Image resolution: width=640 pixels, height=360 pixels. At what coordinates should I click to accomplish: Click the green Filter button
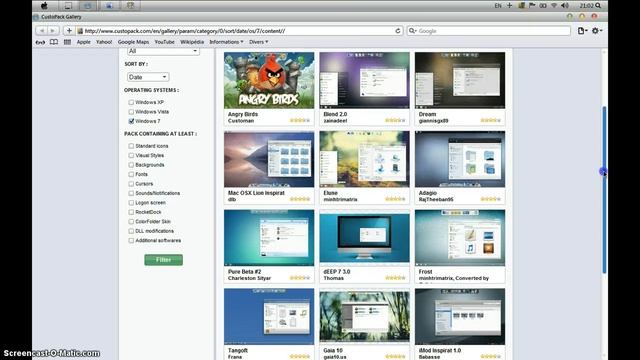tap(163, 260)
